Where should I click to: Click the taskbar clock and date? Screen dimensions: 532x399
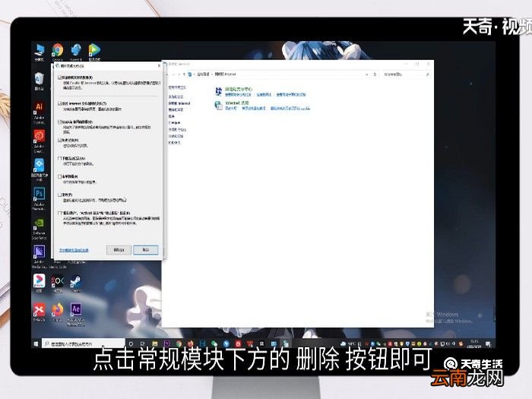pos(474,344)
